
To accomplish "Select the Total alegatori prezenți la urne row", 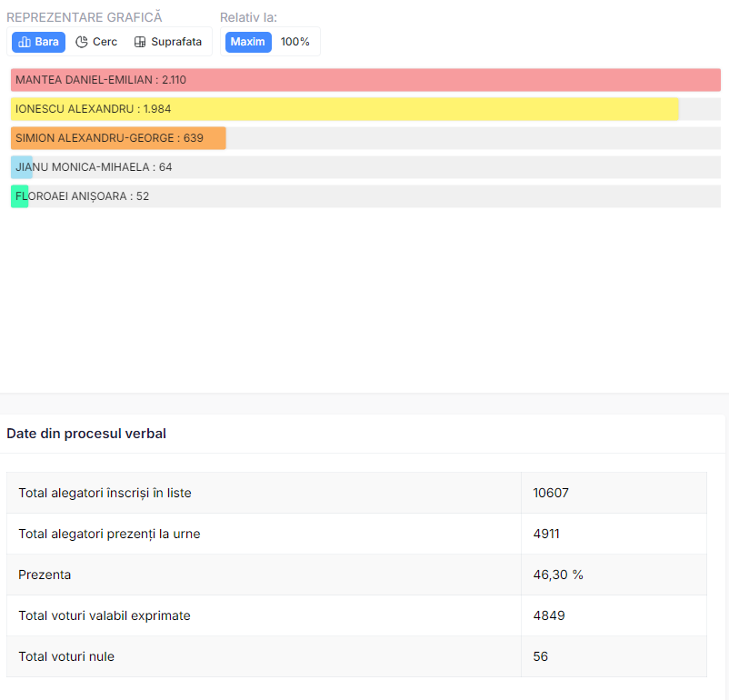I will (x=356, y=534).
